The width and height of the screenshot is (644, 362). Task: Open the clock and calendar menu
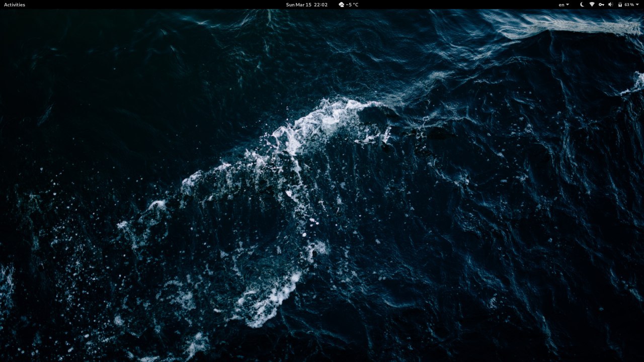306,5
